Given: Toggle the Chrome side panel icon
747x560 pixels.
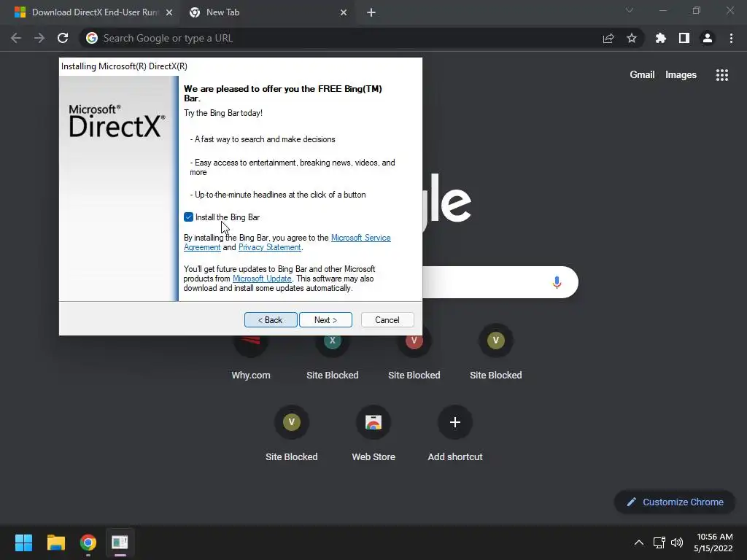Looking at the screenshot, I should (684, 38).
